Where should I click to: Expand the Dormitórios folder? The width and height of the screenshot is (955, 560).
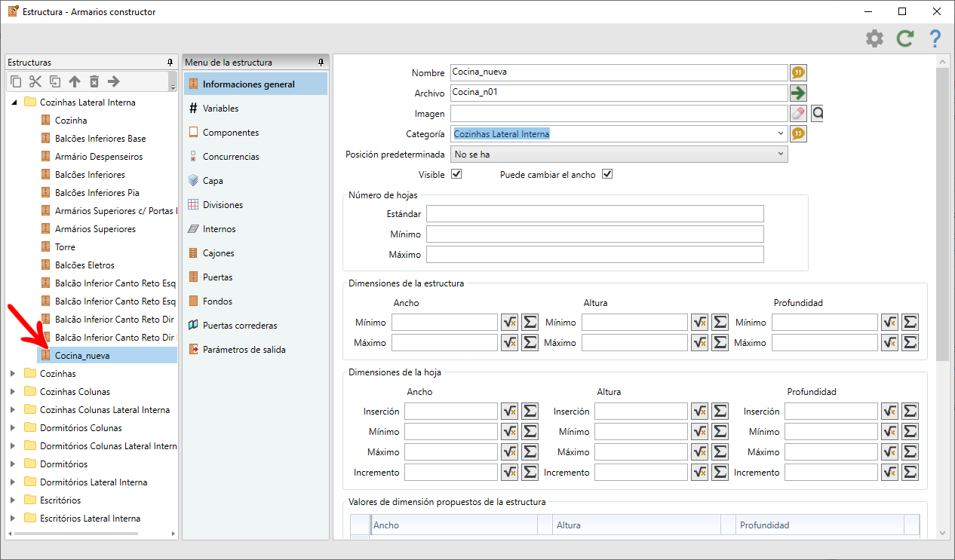(x=14, y=464)
